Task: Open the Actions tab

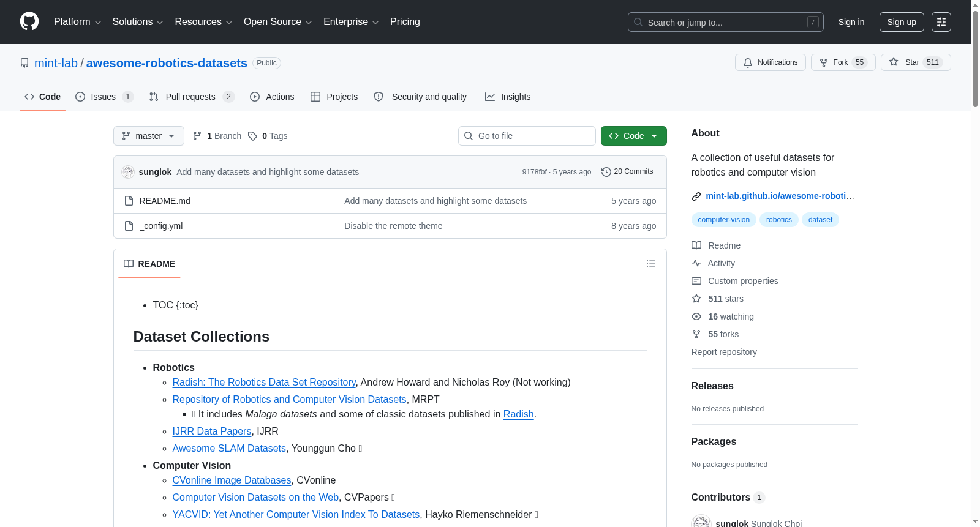Action: coord(272,97)
